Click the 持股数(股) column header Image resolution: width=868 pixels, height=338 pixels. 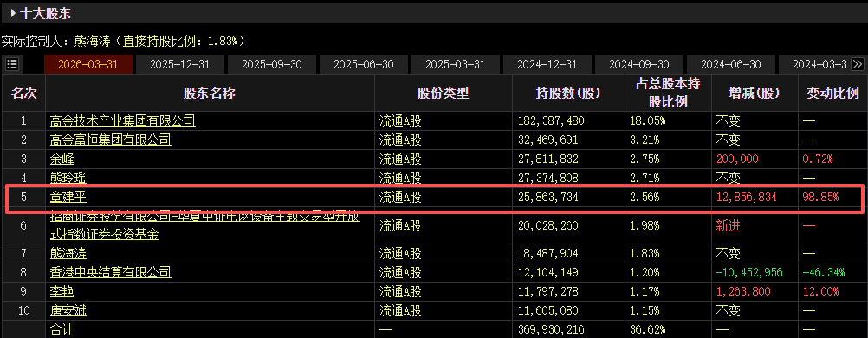point(568,93)
